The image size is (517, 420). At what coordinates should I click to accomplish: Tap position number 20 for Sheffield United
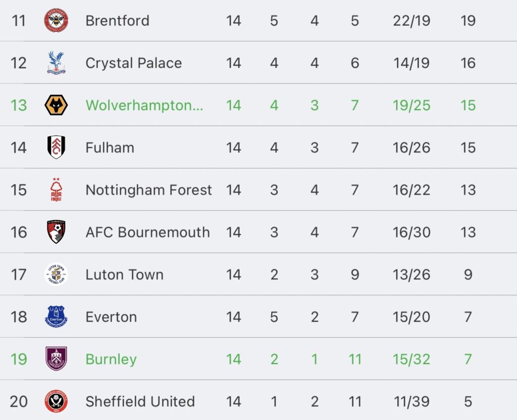(x=19, y=401)
